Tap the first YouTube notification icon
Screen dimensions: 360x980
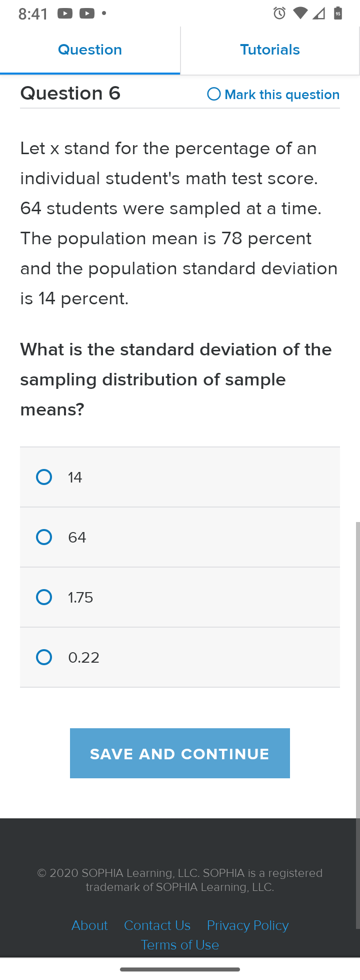pyautogui.click(x=65, y=14)
